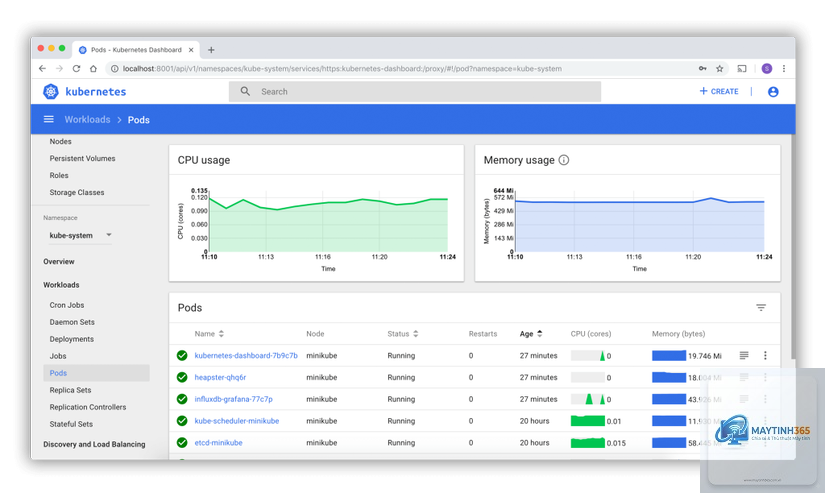Open the Chrome profile avatar
This screenshot has height=493, width=825.
[x=767, y=68]
